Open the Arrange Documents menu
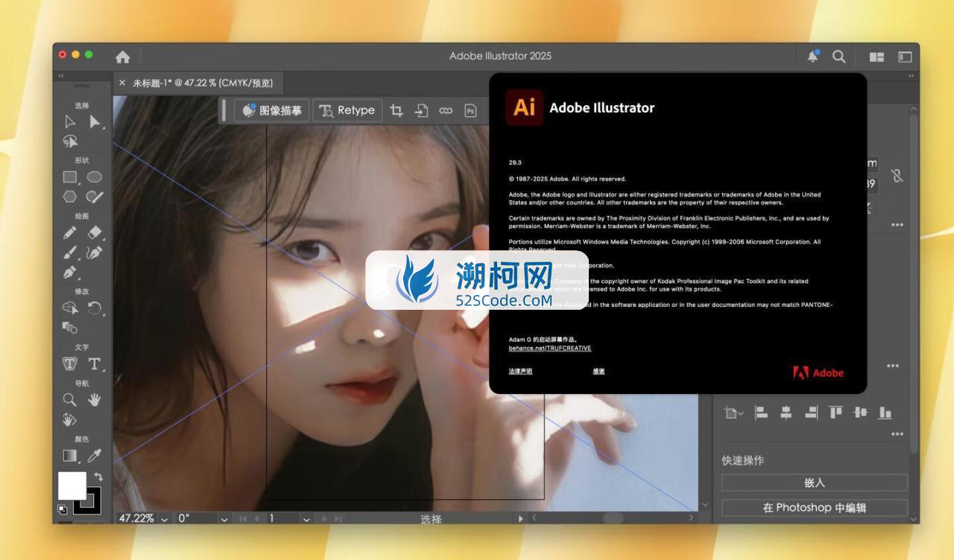Screen dimensions: 954x560 coord(876,57)
